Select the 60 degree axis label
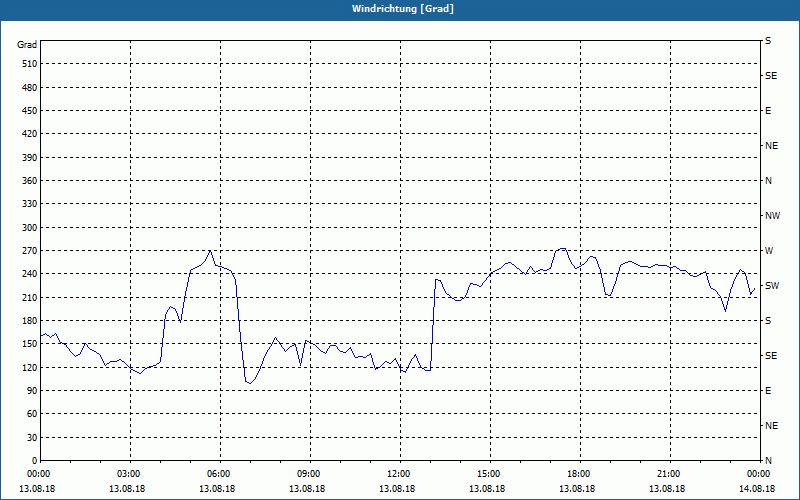800x500 pixels. [x=32, y=414]
